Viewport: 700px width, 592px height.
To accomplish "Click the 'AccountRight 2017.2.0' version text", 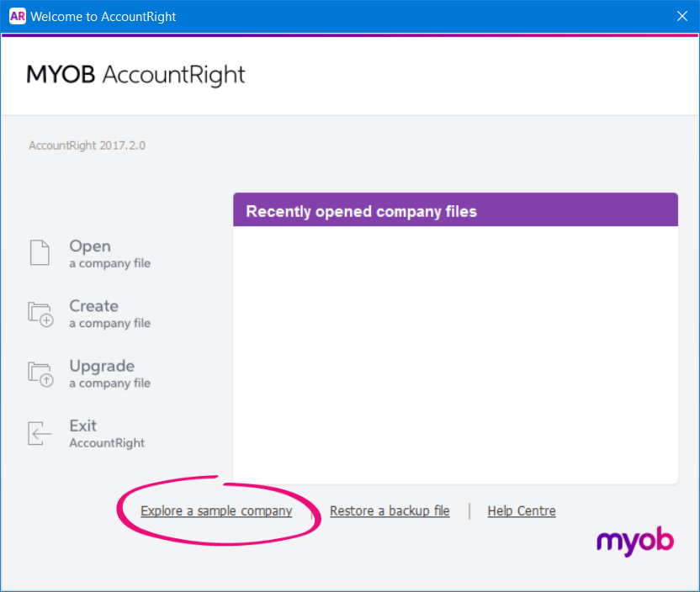I will [87, 145].
